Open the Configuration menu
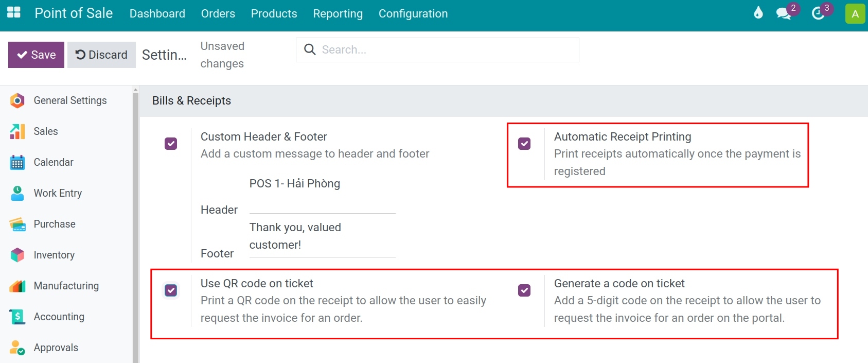Image resolution: width=868 pixels, height=363 pixels. pyautogui.click(x=413, y=14)
